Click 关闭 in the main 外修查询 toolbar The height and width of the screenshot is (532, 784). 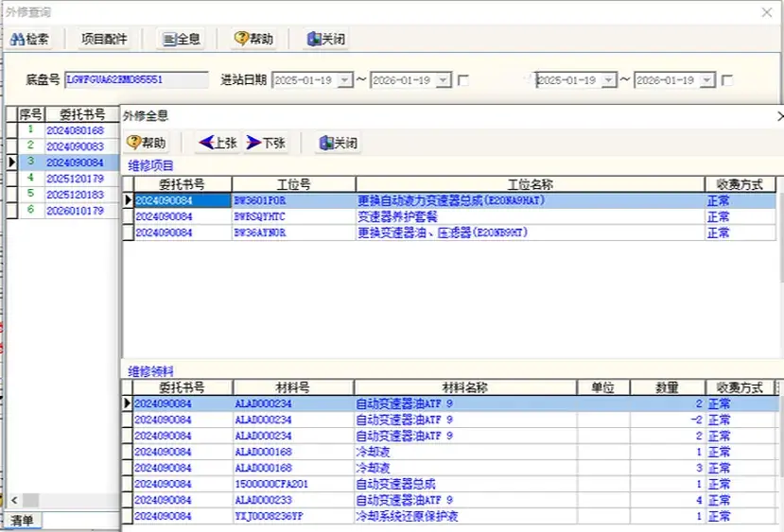click(325, 40)
